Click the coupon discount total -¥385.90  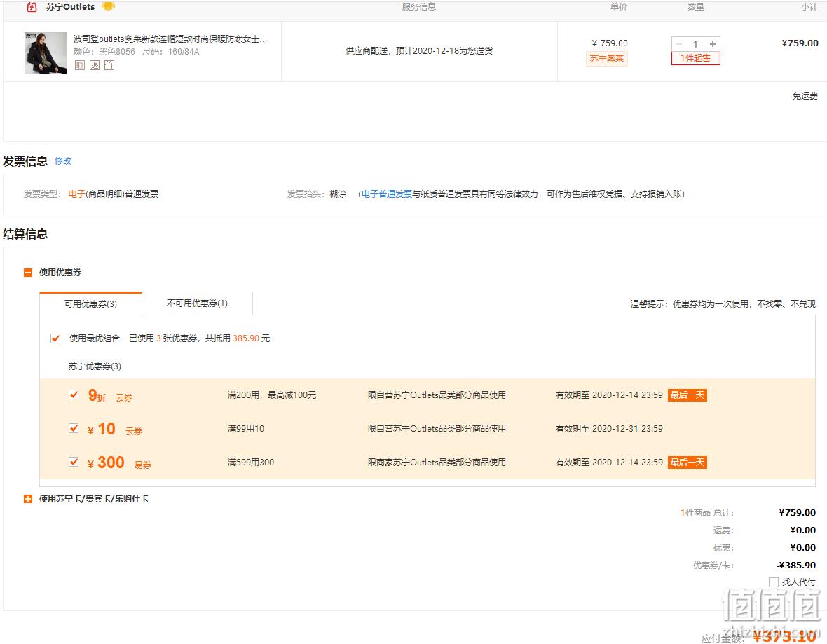(x=796, y=566)
